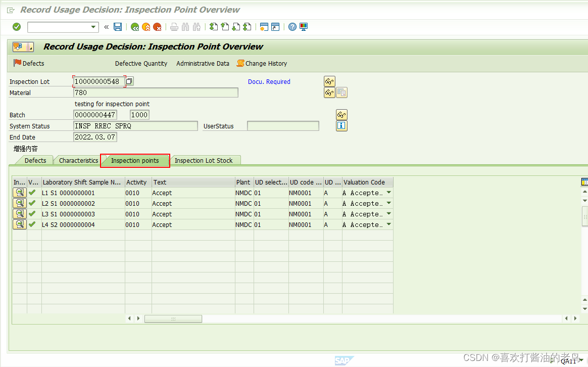Viewport: 588px width, 367px height.
Task: Open the Inspection Lot Stock tab
Action: coord(205,160)
